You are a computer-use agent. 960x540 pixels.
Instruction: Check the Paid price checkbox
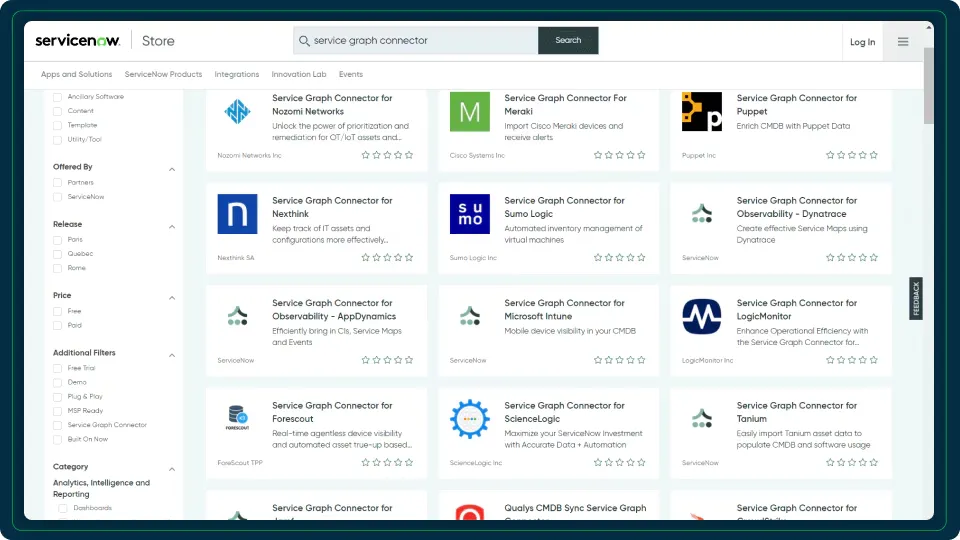pyautogui.click(x=58, y=326)
